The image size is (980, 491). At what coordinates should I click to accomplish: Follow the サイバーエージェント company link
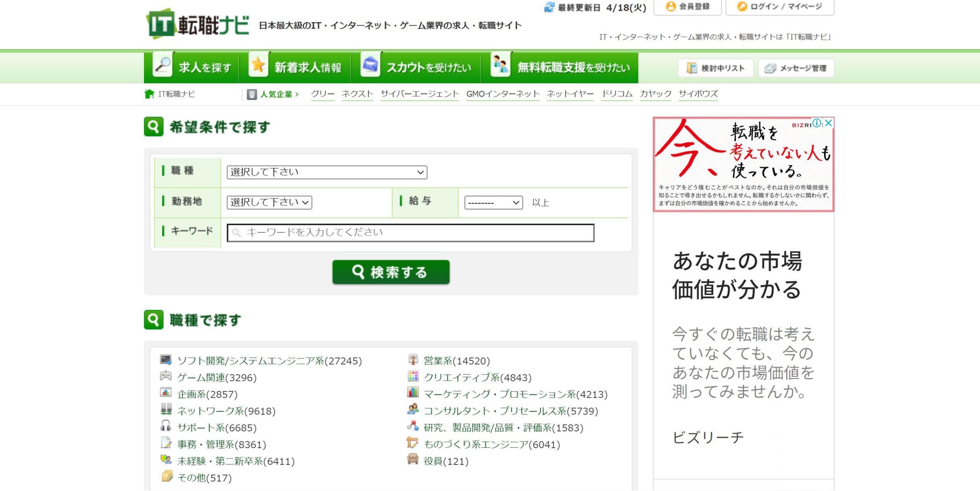[x=420, y=94]
